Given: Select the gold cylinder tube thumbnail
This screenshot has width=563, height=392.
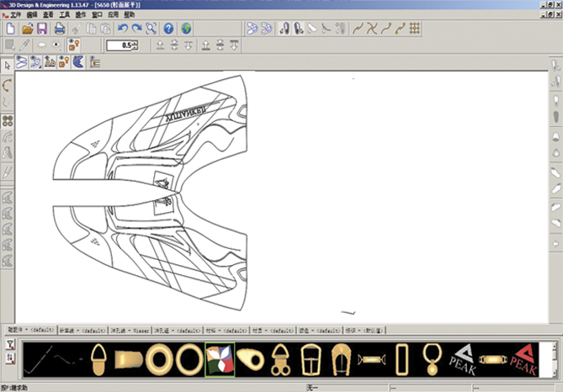Looking at the screenshot, I should [x=129, y=360].
